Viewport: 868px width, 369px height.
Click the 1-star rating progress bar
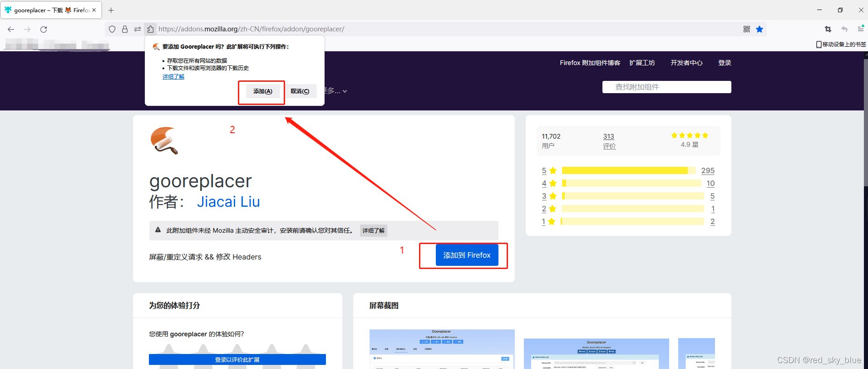click(632, 221)
